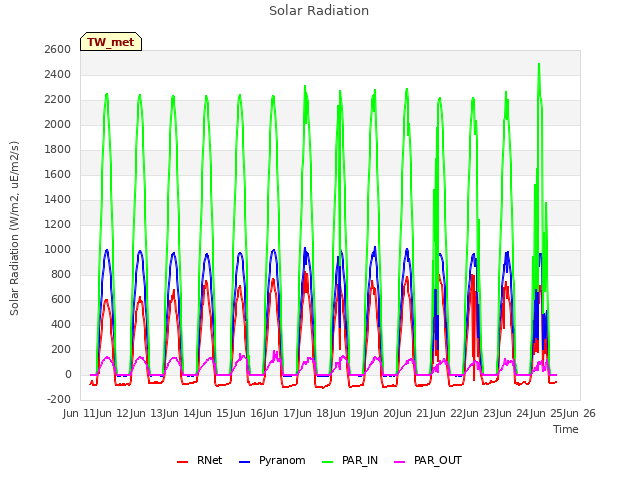
Task: Click the 600 y-axis tick label
Action: click(62, 300)
